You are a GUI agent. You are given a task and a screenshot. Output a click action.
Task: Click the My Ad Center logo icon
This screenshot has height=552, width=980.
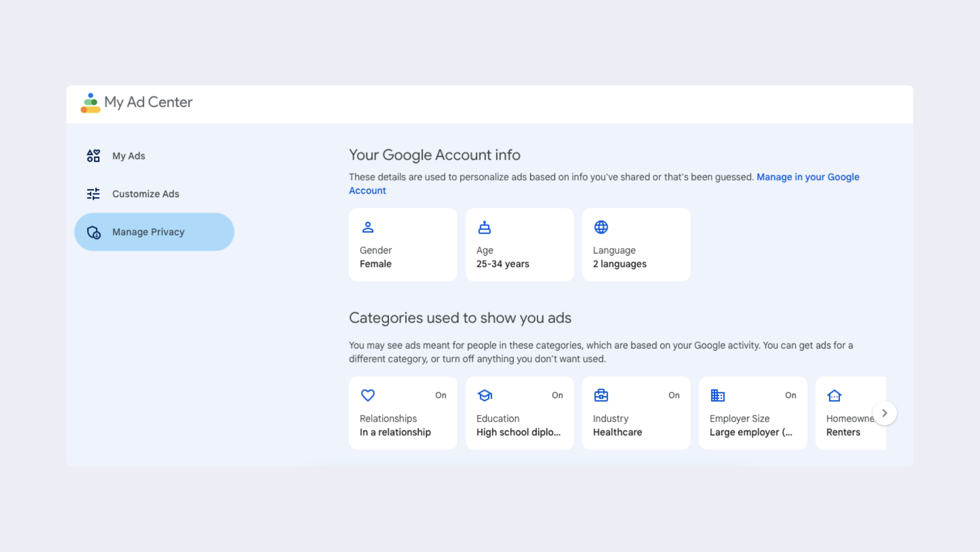coord(90,103)
